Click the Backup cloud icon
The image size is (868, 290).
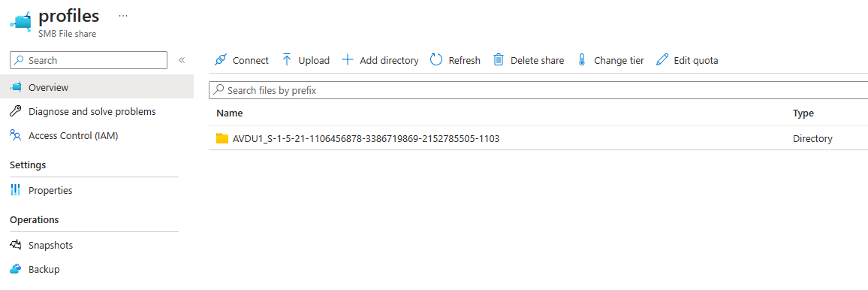pyautogui.click(x=16, y=270)
